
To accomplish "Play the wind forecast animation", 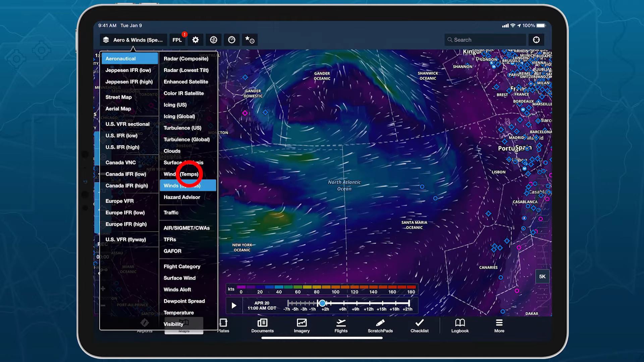I will (x=234, y=305).
